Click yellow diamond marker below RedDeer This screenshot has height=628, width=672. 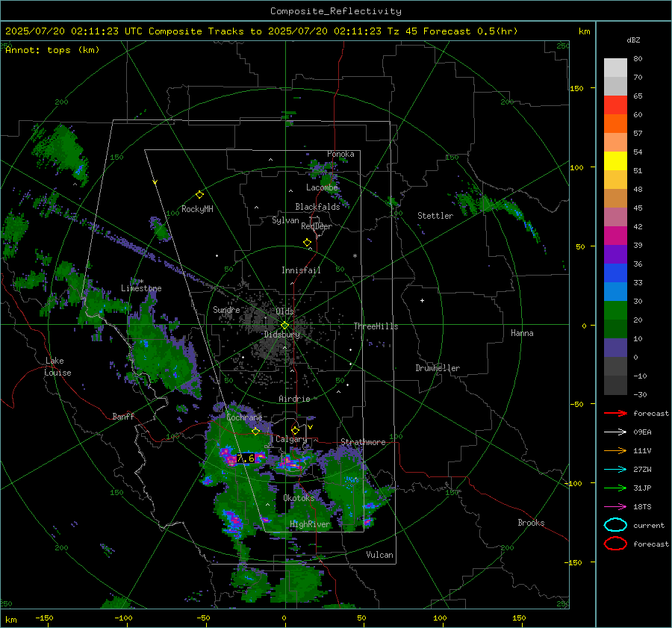307,243
